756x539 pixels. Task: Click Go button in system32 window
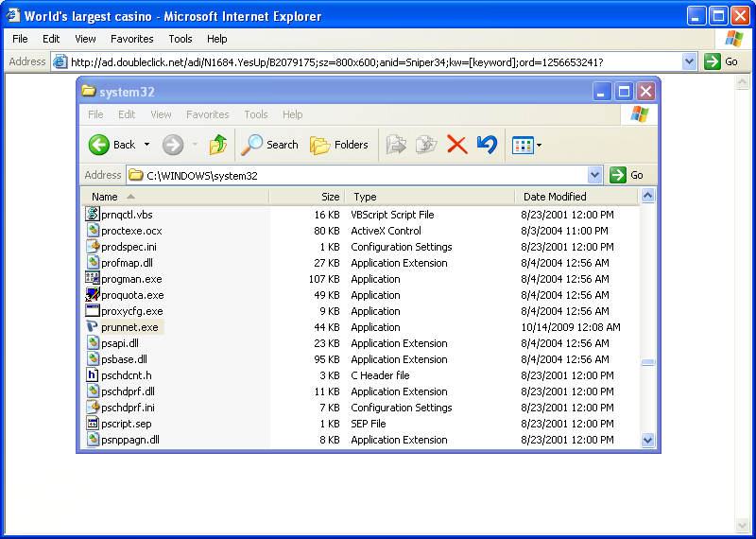[x=627, y=175]
